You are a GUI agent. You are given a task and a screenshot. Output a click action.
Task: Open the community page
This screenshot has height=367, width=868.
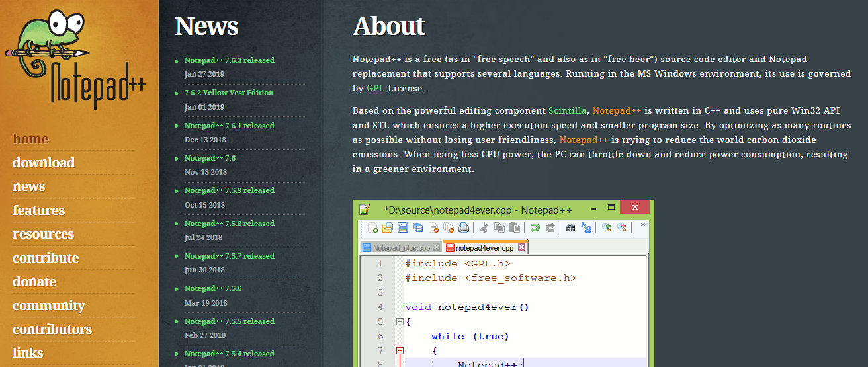click(x=49, y=306)
